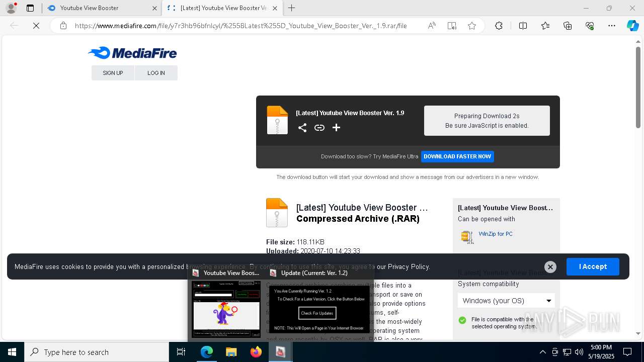Open Firefox from the taskbar

pyautogui.click(x=256, y=352)
